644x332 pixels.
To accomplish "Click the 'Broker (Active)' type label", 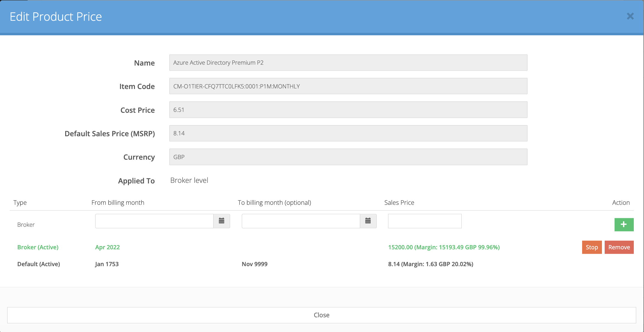I will (x=38, y=247).
